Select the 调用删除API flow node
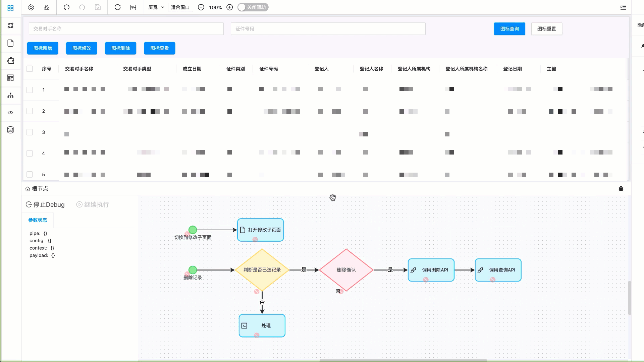Image resolution: width=644 pixels, height=362 pixels. [x=431, y=270]
